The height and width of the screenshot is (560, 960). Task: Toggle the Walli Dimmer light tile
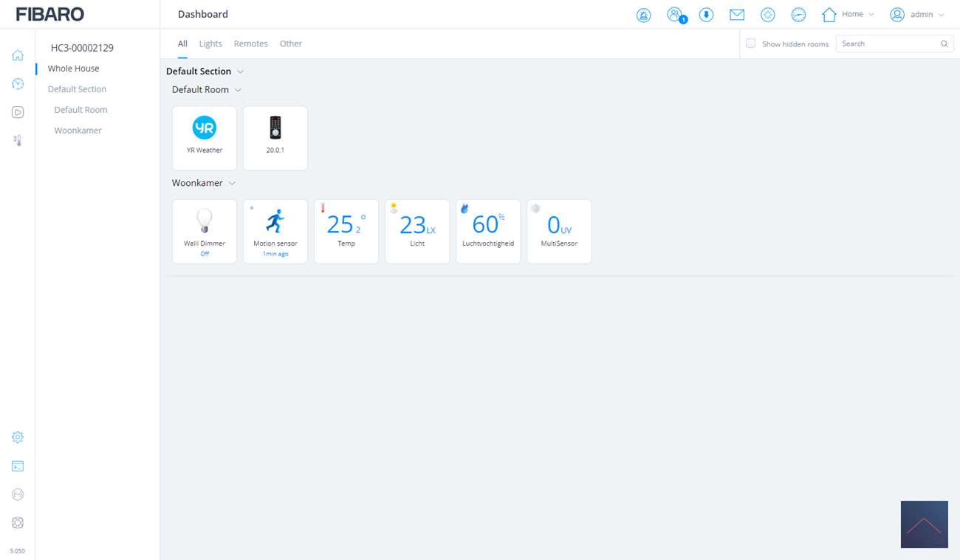coord(205,231)
